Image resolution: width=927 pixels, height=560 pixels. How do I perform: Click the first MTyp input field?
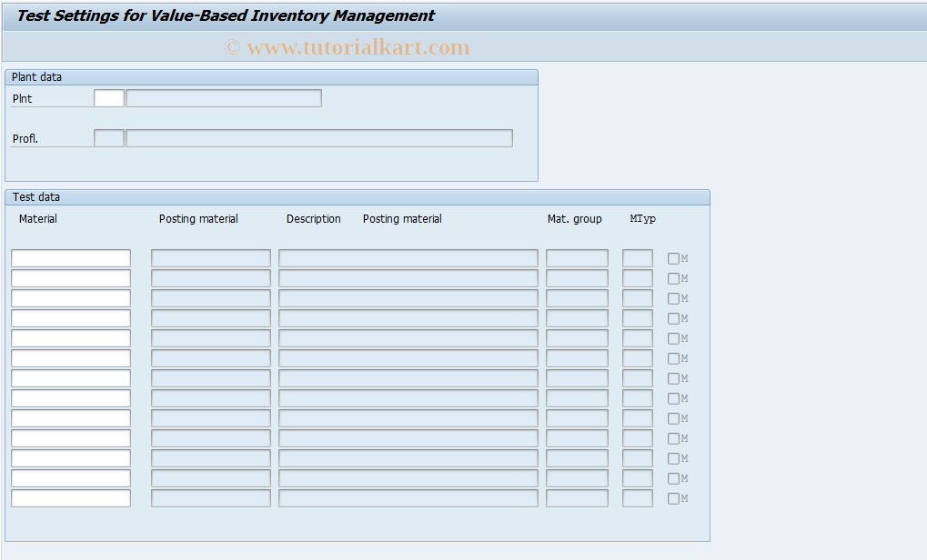[637, 257]
